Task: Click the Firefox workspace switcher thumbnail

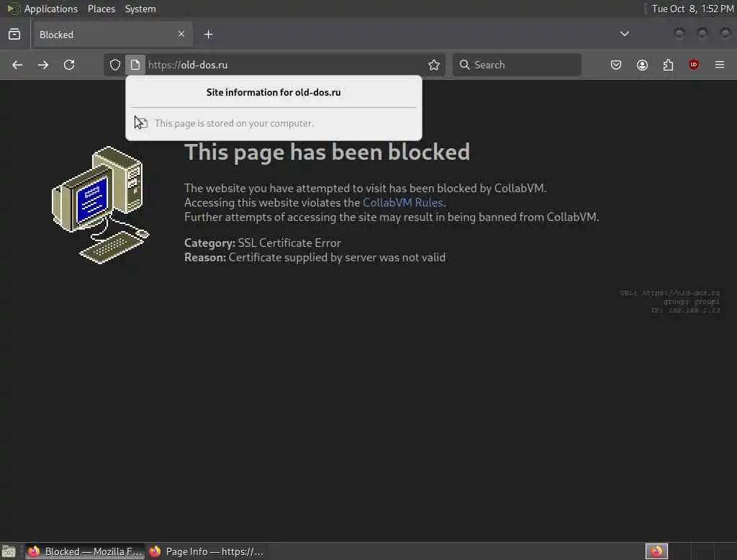Action: tap(656, 551)
